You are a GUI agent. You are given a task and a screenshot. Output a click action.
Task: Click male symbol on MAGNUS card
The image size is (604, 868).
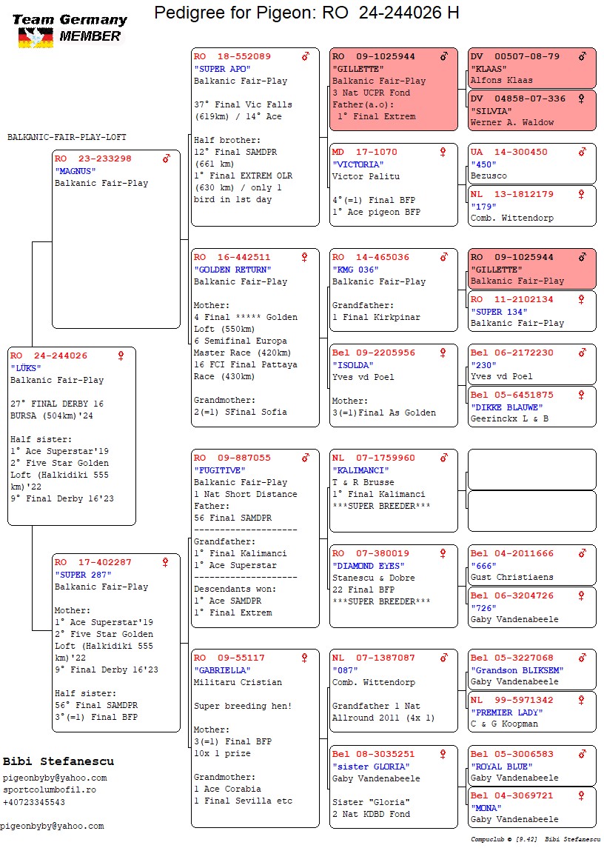point(167,159)
